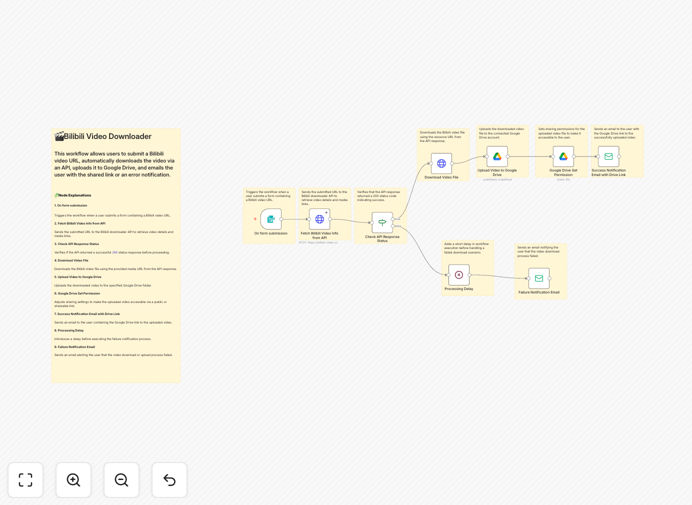Click the '6. Google Drive Set Permission' note heading
The height and width of the screenshot is (505, 692).
(x=77, y=294)
